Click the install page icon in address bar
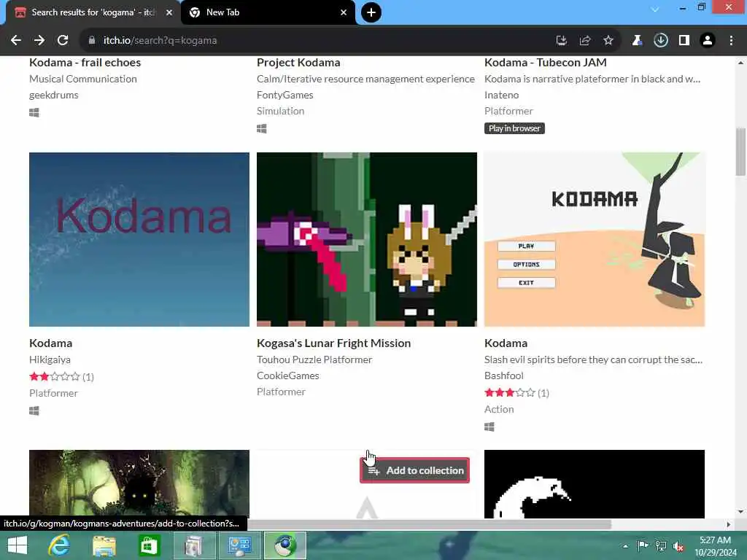This screenshot has height=560, width=747. pyautogui.click(x=562, y=41)
